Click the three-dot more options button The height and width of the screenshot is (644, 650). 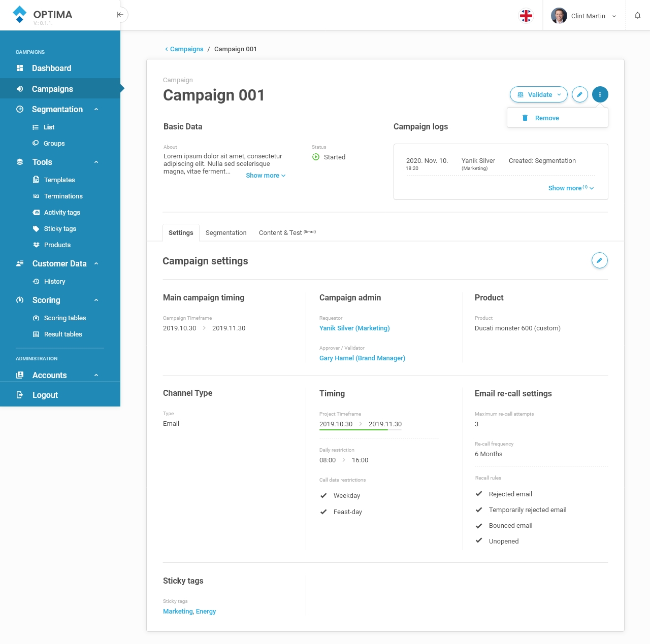(600, 94)
